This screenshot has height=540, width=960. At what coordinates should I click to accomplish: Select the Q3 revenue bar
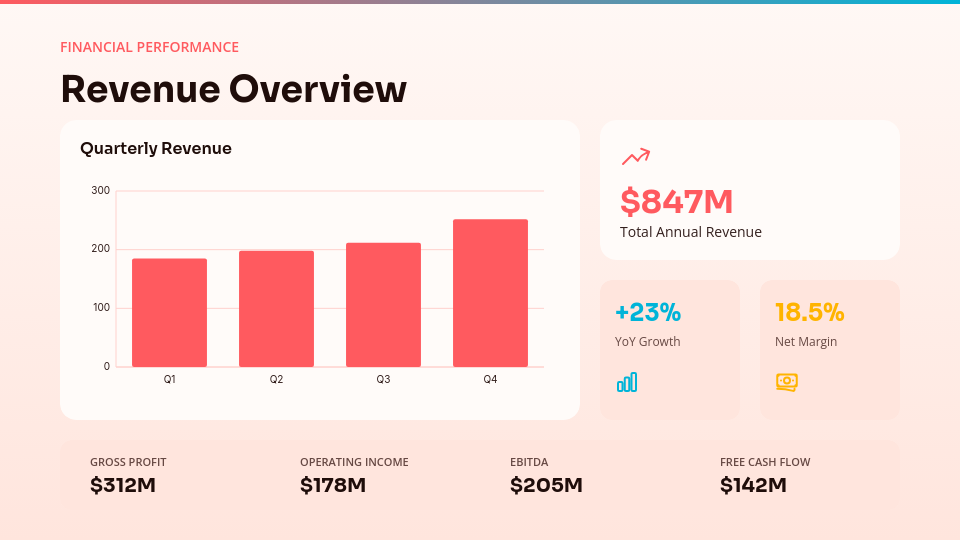coord(383,305)
